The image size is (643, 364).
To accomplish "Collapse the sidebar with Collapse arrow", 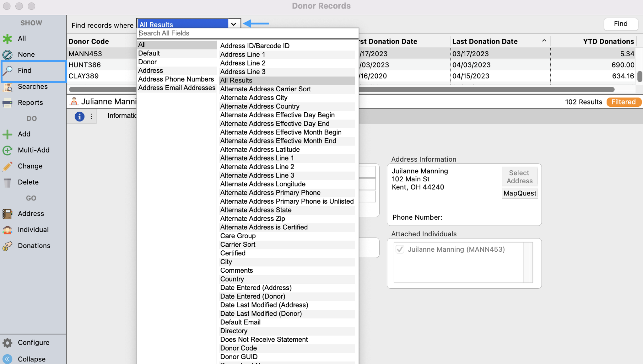I will pyautogui.click(x=7, y=359).
